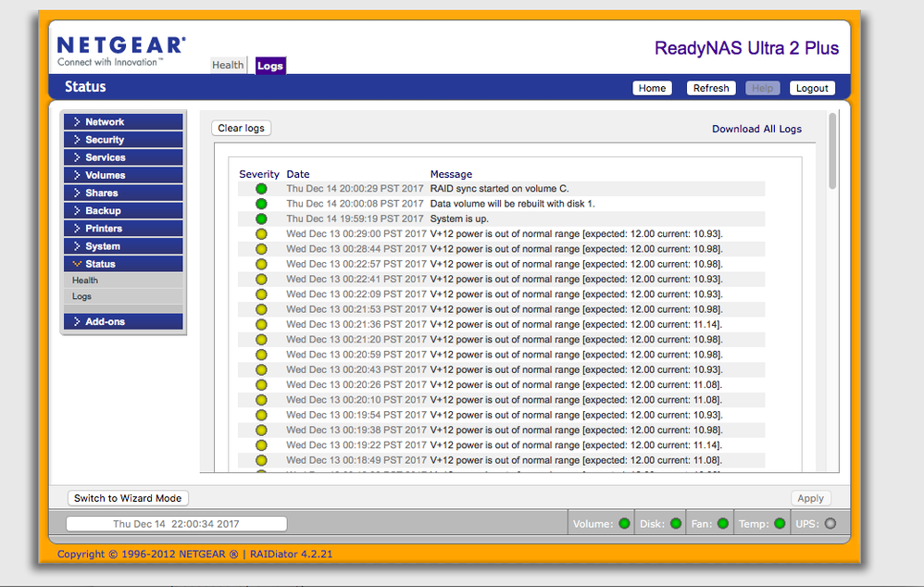Click yellow warning icon for 00:21:36 log entry

[x=261, y=325]
